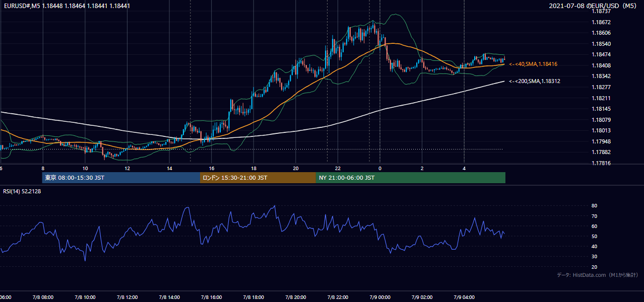644x302 pixels.
Task: Click the HistData.com data source credit
Action: pos(597,275)
